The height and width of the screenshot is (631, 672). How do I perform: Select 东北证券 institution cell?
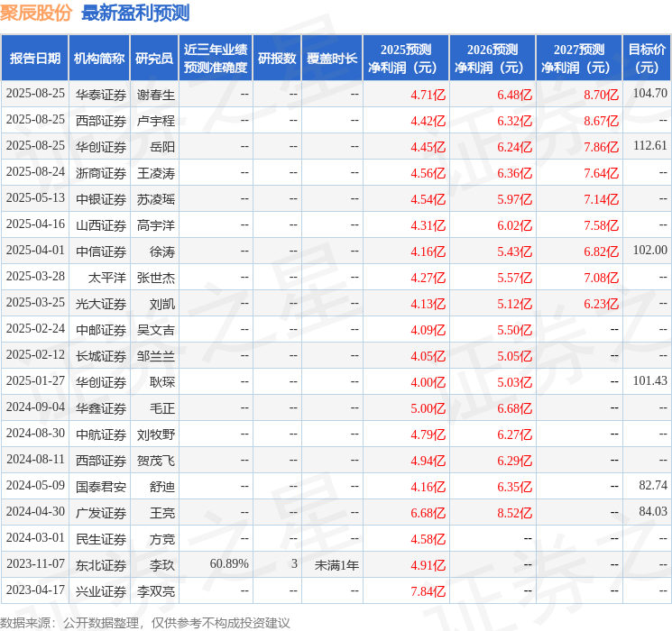pos(101,565)
